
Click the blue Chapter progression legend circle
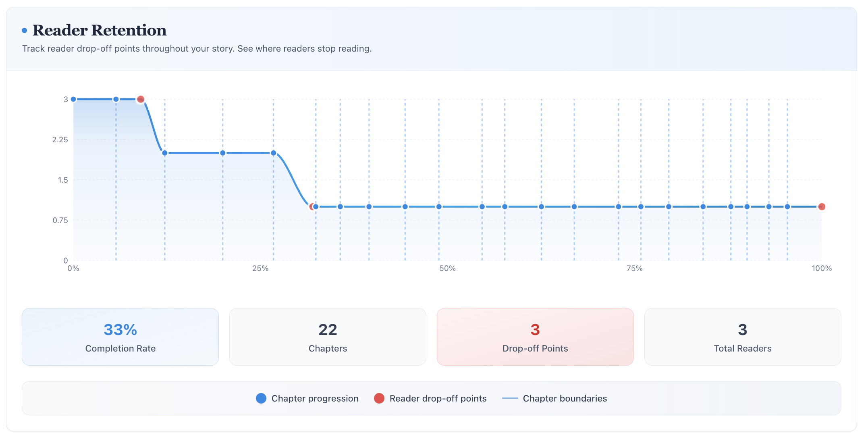[261, 399]
